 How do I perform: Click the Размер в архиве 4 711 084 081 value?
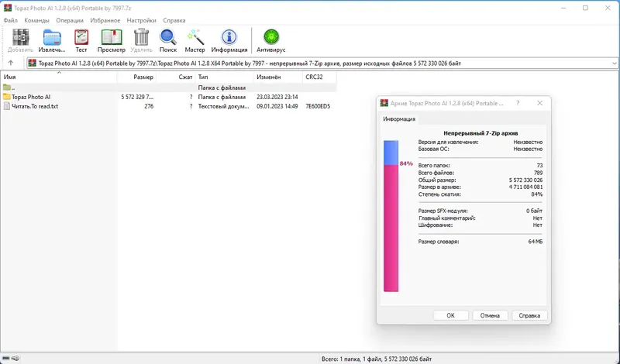click(525, 187)
